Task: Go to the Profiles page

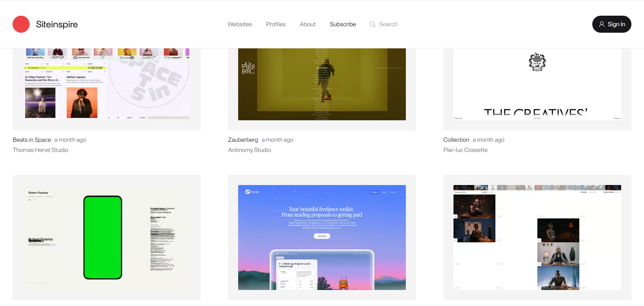Action: [276, 24]
